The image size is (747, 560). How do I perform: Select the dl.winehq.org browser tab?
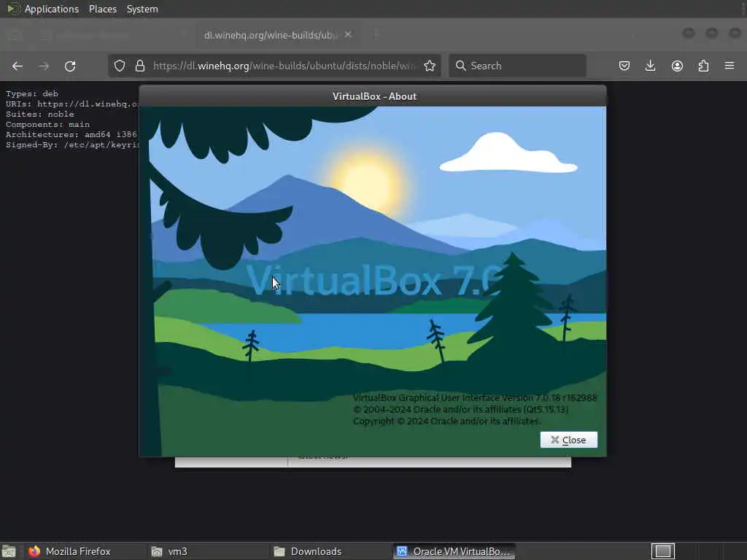(x=278, y=35)
